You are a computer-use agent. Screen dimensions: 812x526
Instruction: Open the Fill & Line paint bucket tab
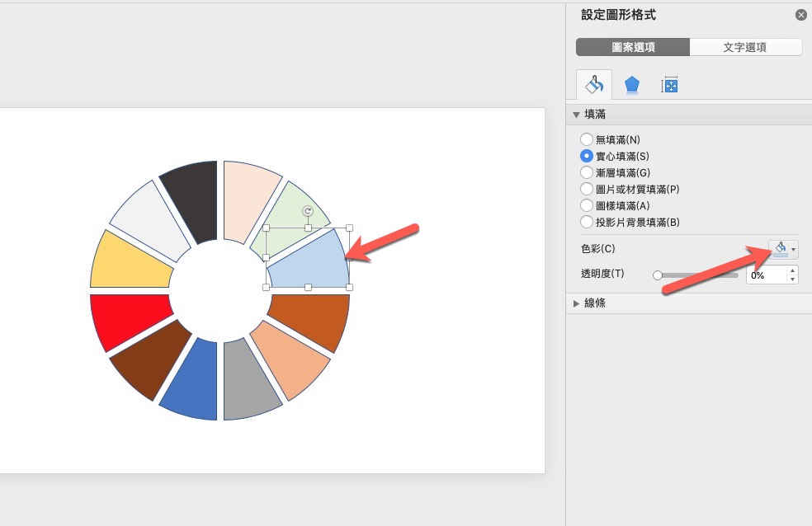(593, 84)
